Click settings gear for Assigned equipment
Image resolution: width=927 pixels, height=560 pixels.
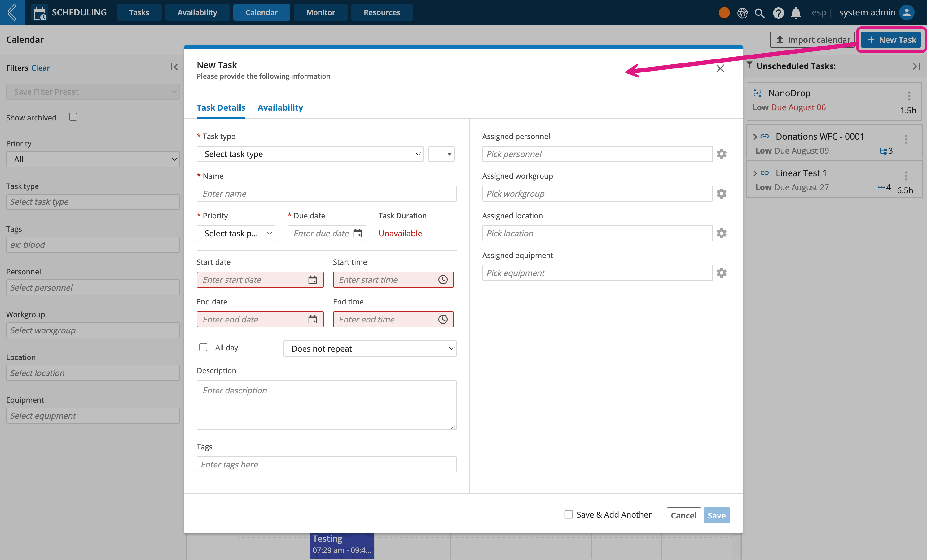click(x=722, y=273)
